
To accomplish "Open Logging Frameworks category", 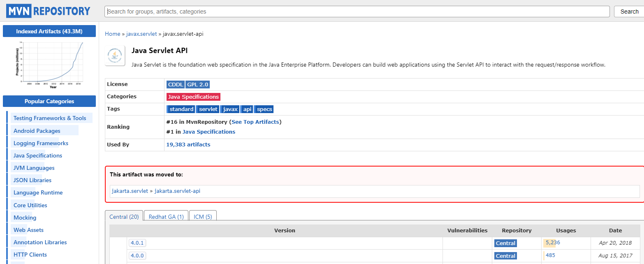I will [41, 143].
